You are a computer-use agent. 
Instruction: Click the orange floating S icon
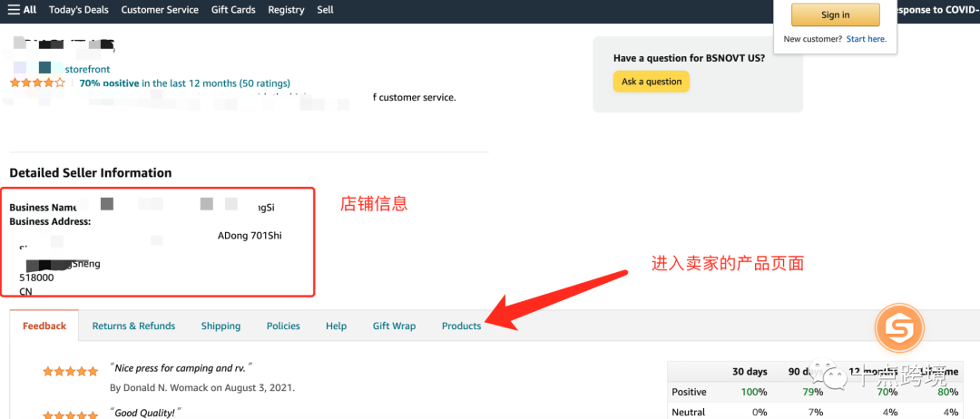[x=899, y=327]
